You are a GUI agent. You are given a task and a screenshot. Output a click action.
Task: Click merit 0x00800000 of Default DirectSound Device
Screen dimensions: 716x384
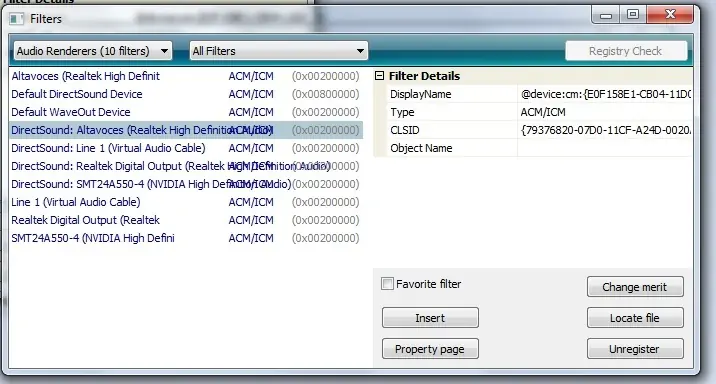[x=326, y=94]
